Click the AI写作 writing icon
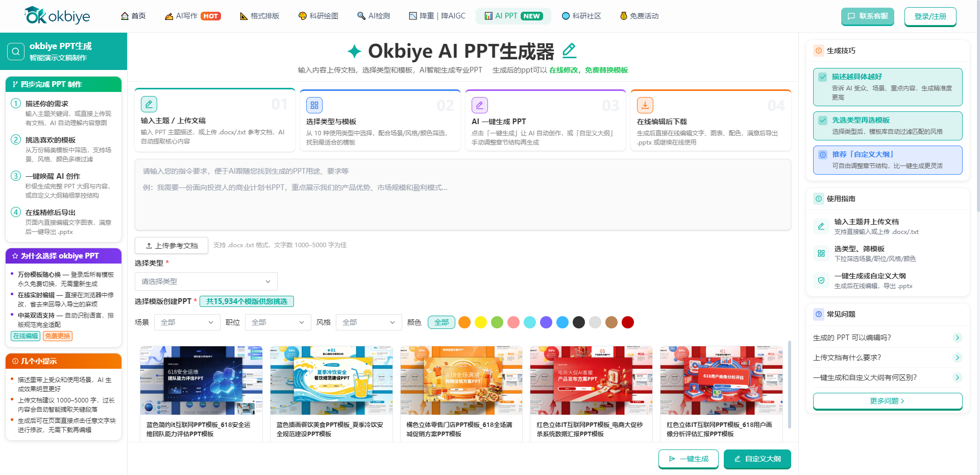The height and width of the screenshot is (475, 980). tap(169, 16)
